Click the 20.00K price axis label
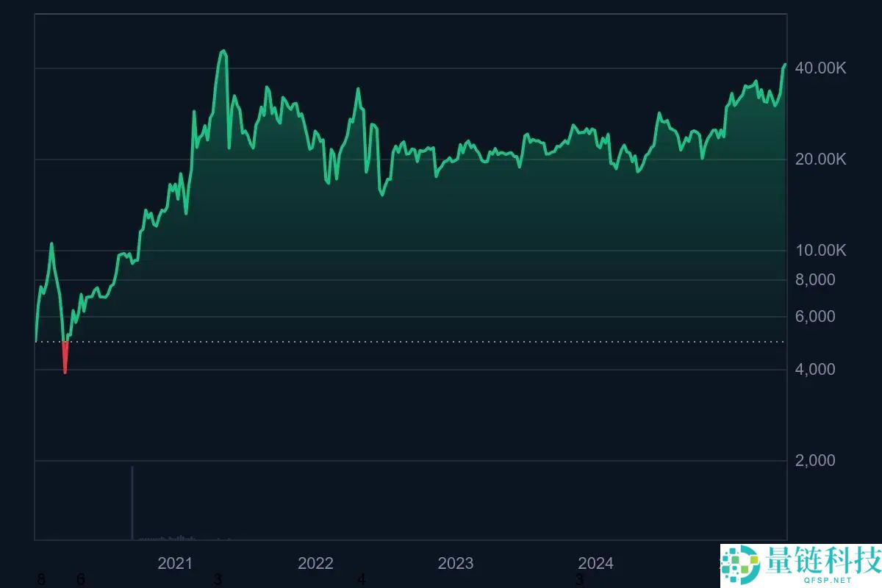This screenshot has width=882, height=588. (821, 159)
